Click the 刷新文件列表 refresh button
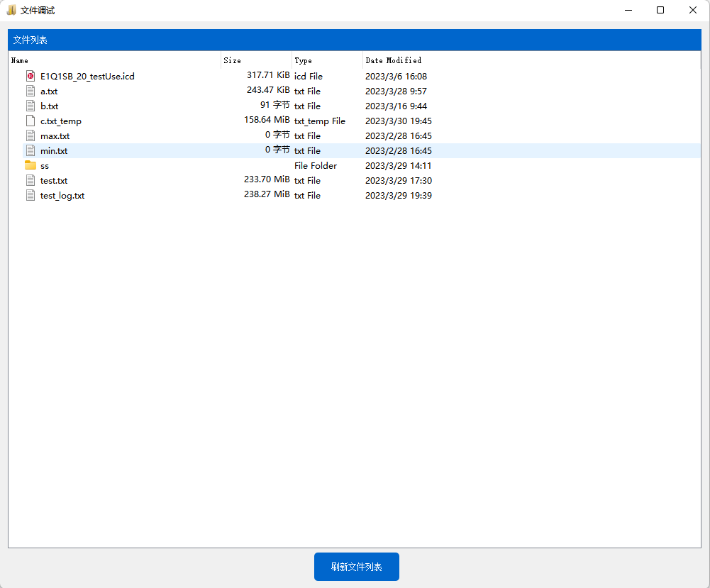This screenshot has width=710, height=588. (x=356, y=567)
